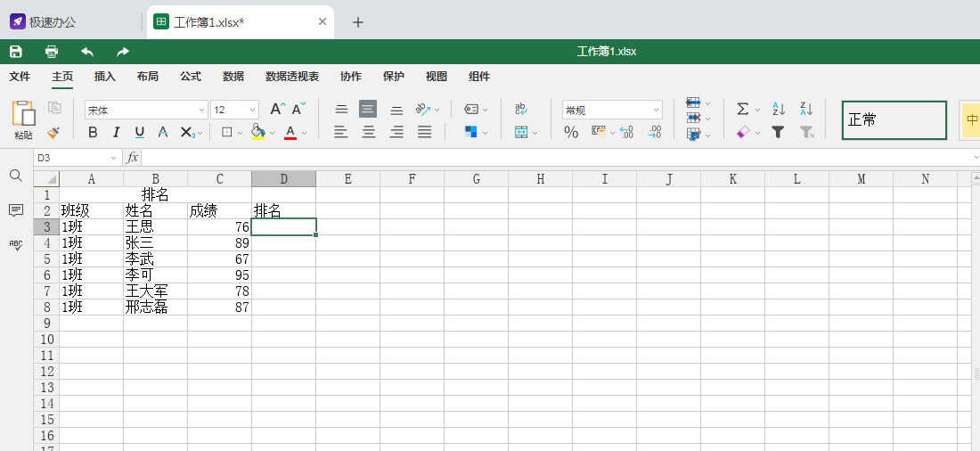This screenshot has width=980, height=451.
Task: Expand the text Orientation dropdown arrow
Action: pyautogui.click(x=437, y=111)
